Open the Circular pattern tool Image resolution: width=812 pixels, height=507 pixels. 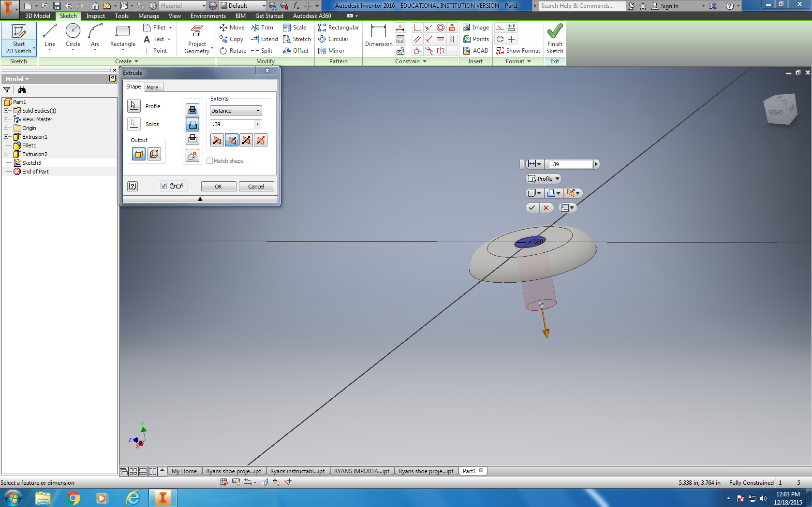[x=333, y=39]
